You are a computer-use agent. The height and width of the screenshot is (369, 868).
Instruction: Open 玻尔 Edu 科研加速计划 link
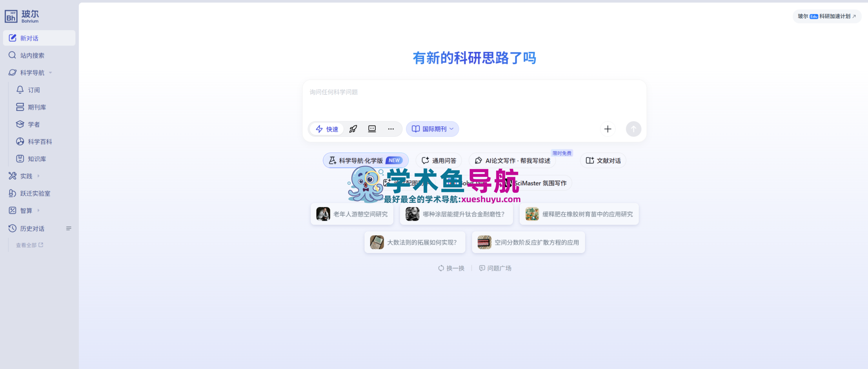coord(827,16)
